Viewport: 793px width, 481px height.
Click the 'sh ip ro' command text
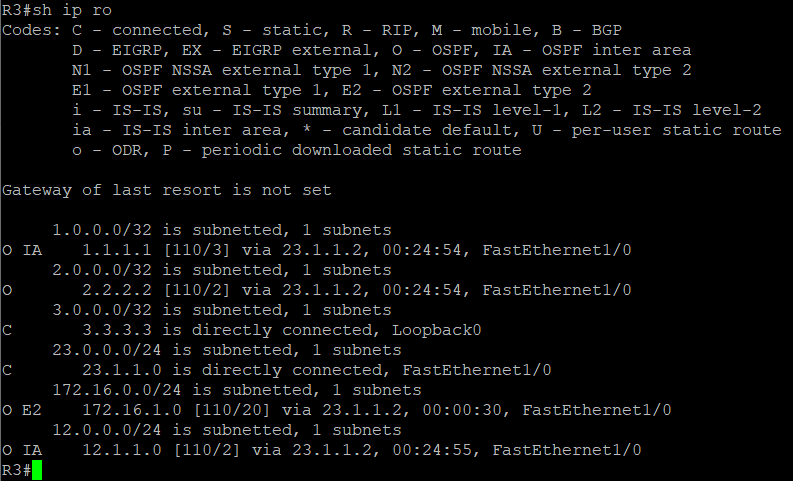tap(72, 10)
